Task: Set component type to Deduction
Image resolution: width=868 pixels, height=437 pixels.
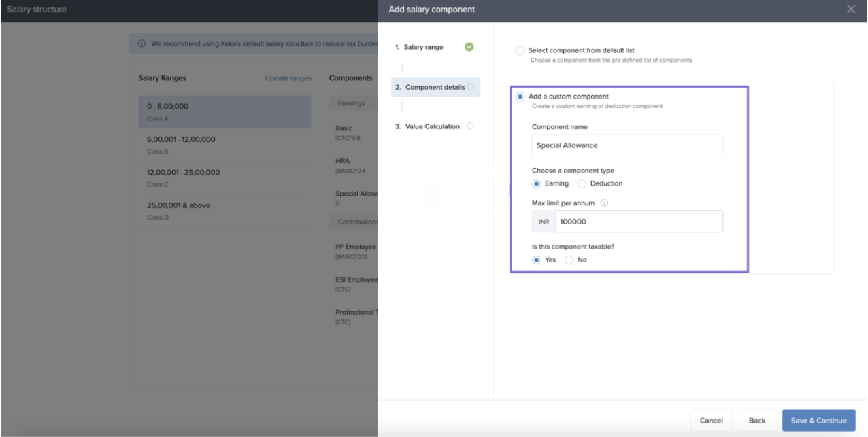Action: (582, 183)
